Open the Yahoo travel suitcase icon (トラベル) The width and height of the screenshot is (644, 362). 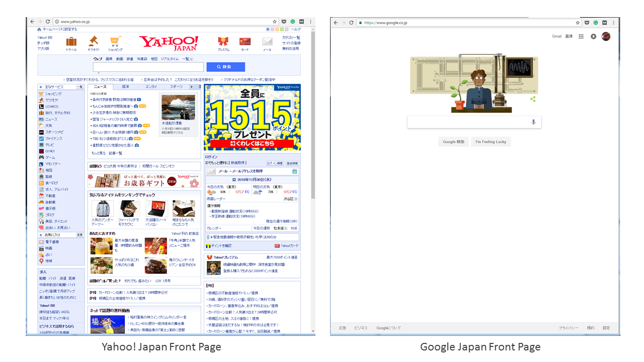coord(71,42)
